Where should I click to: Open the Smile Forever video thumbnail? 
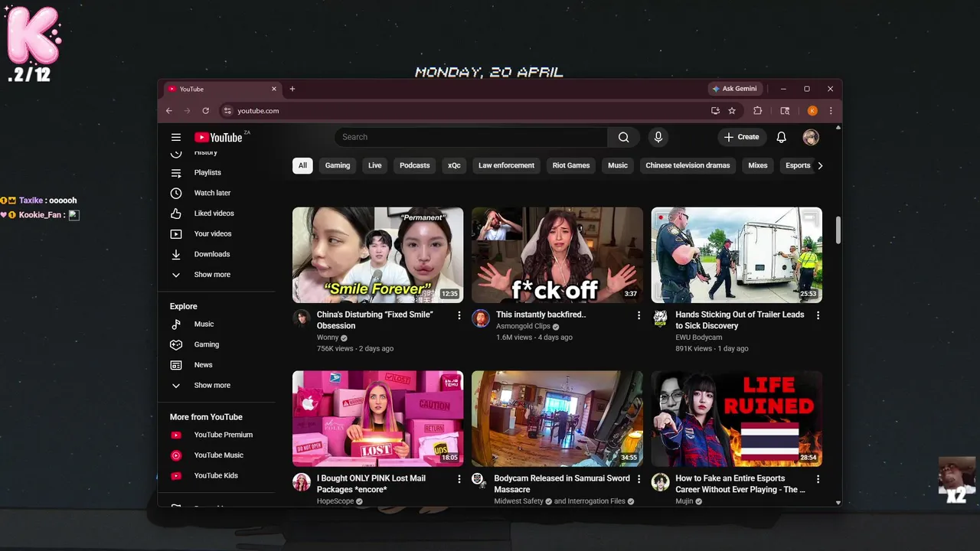pos(377,255)
